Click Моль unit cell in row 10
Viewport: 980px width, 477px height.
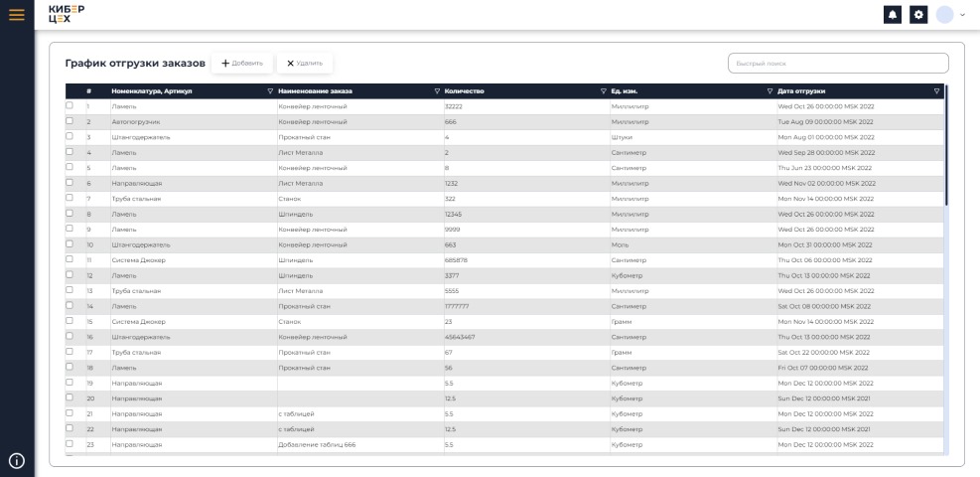point(693,245)
